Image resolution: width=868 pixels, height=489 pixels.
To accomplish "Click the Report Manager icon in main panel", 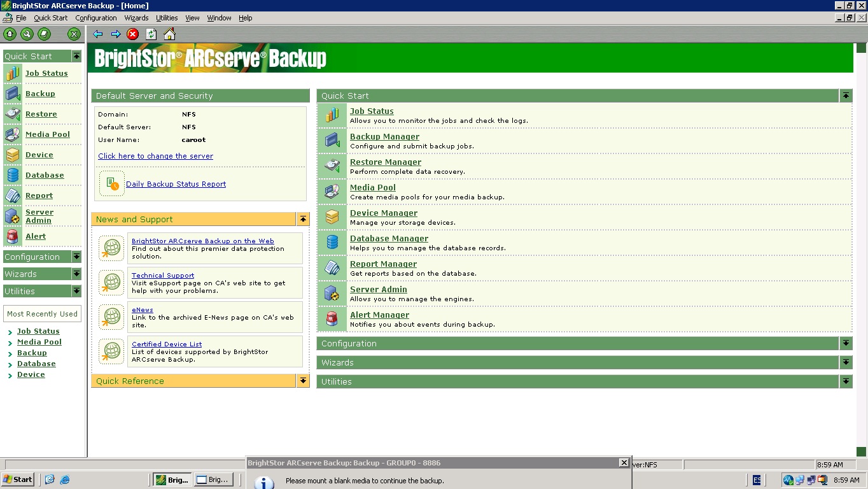I will 332,268.
